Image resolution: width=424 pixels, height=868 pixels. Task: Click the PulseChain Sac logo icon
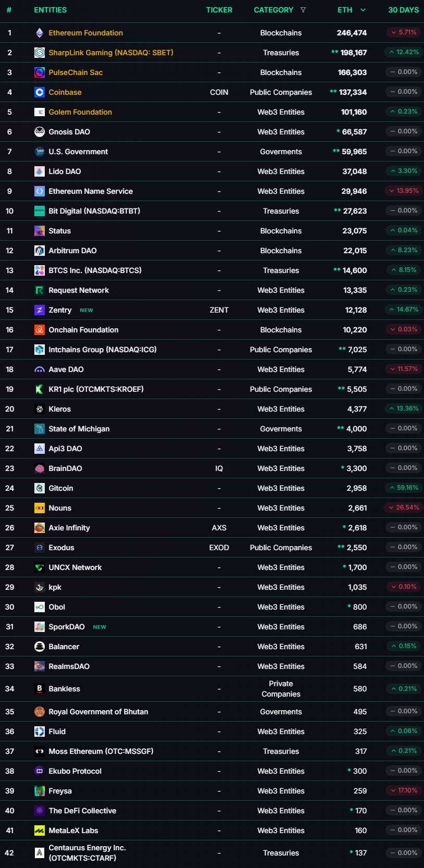click(40, 72)
